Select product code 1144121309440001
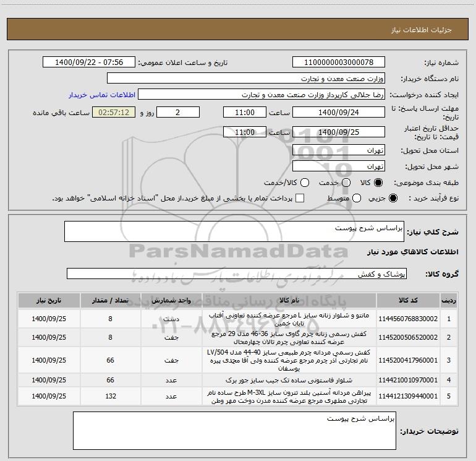This screenshot has width=476, height=461. pos(408,396)
